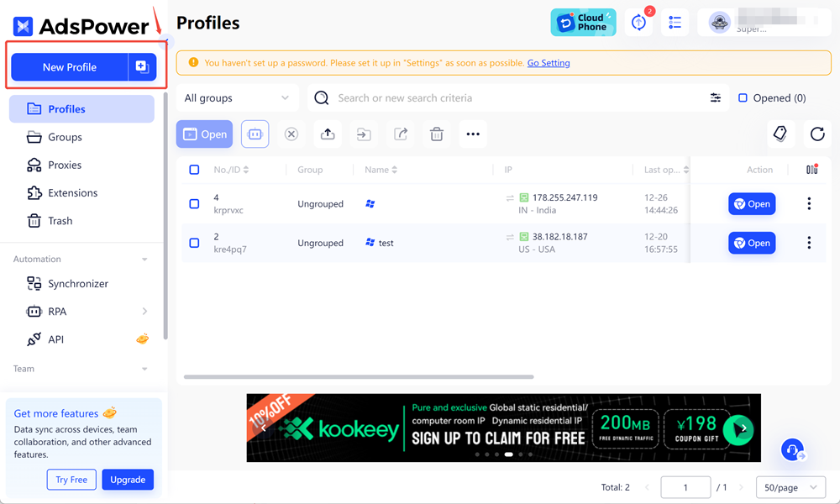Open the Profiles sidebar section

coord(81,108)
